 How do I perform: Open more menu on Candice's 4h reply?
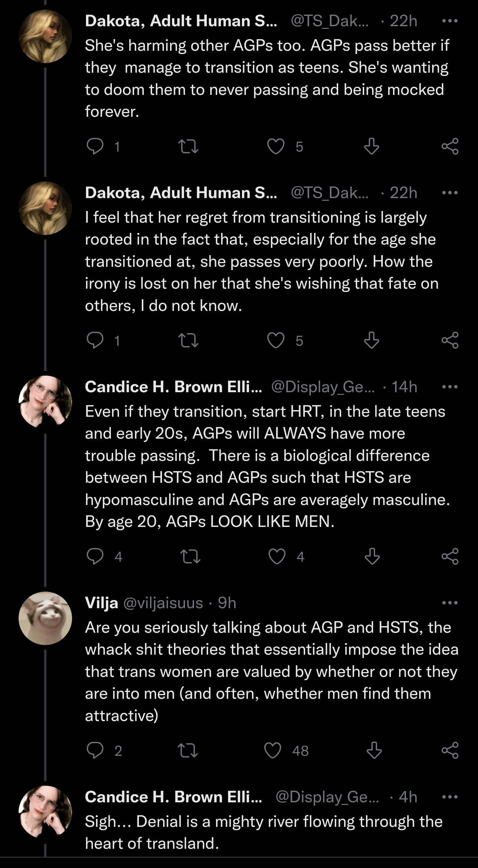click(450, 797)
